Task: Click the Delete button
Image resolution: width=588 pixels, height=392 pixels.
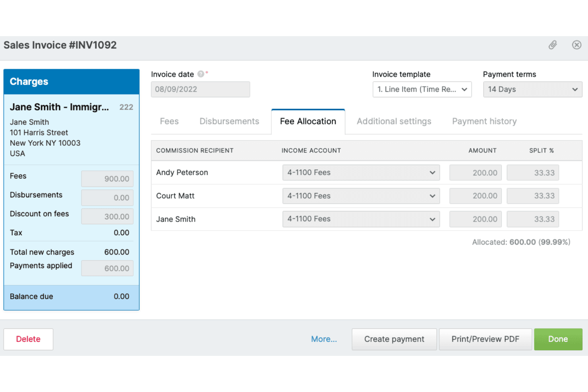Action: pos(28,339)
